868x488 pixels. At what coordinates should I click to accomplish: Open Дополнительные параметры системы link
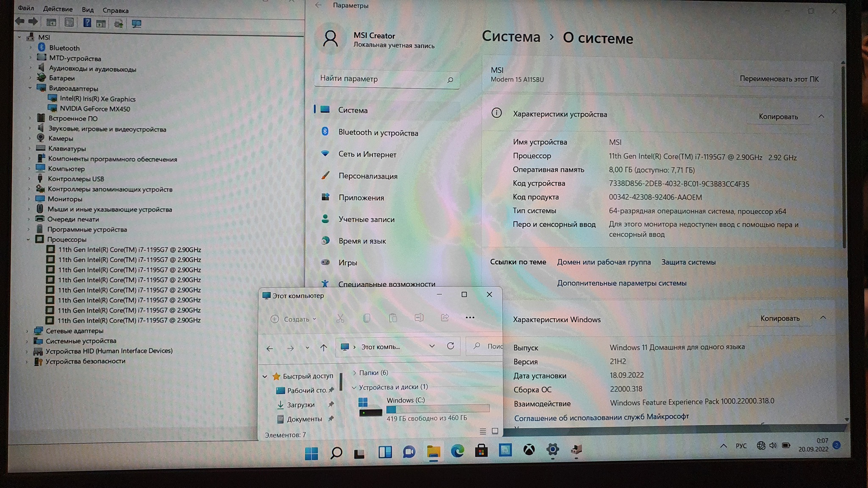[x=621, y=283]
